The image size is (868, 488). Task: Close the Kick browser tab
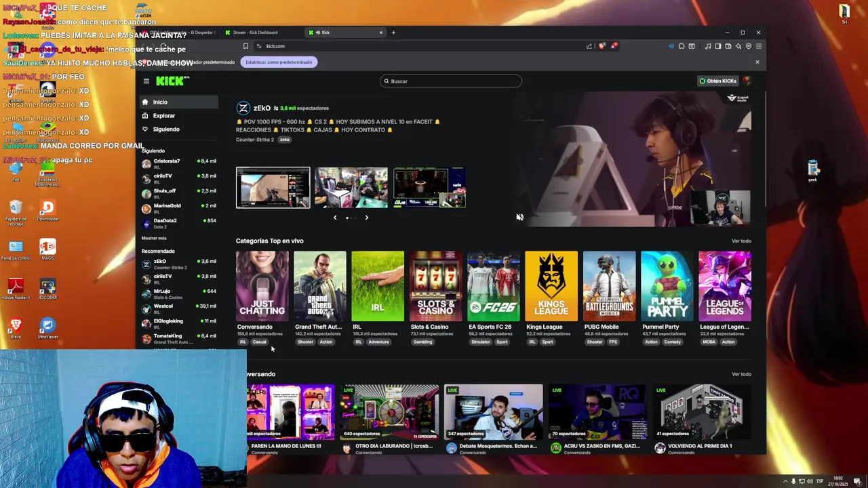tap(380, 33)
